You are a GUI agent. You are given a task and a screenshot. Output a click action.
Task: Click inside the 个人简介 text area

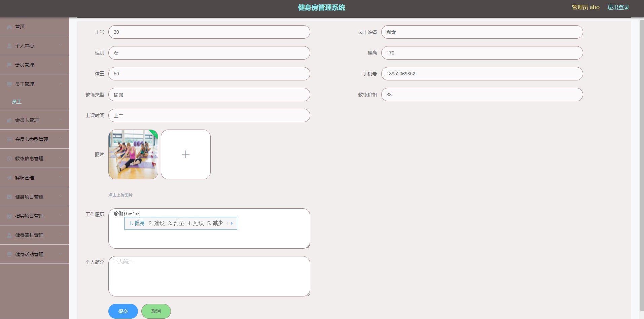tap(209, 276)
